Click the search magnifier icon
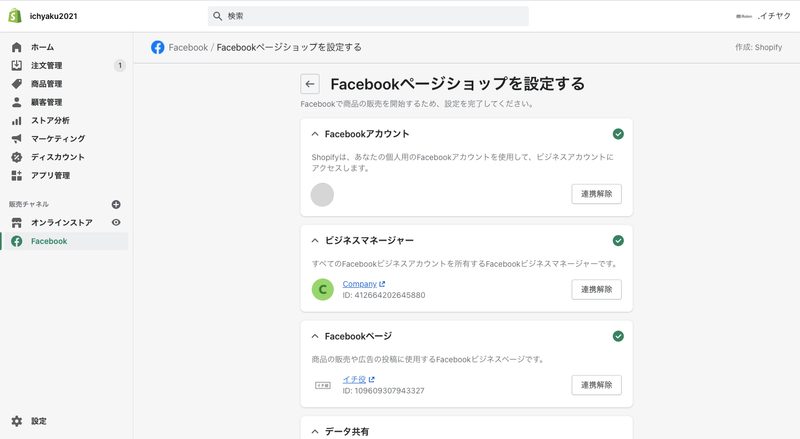This screenshot has height=439, width=800. (x=217, y=16)
